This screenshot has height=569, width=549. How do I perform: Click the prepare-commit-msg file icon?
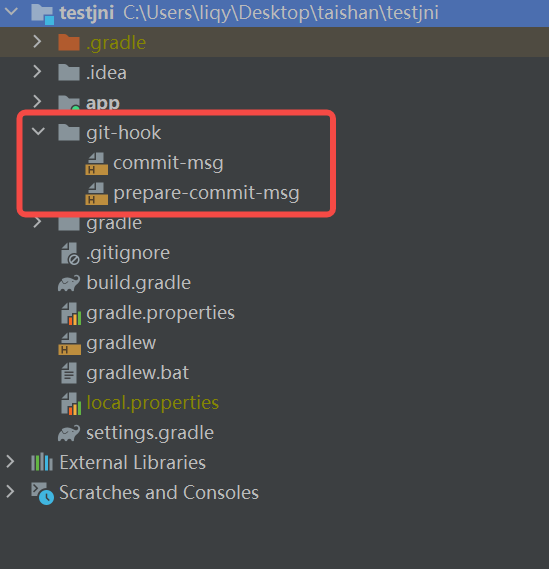click(x=97, y=193)
